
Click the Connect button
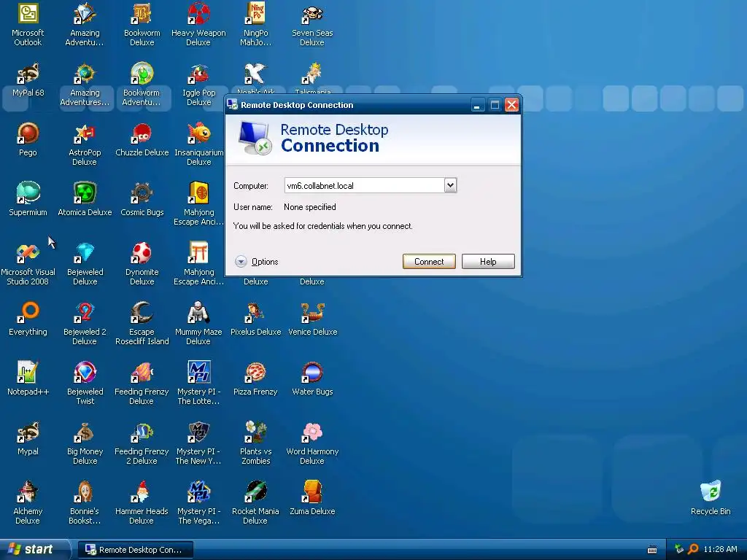click(429, 262)
